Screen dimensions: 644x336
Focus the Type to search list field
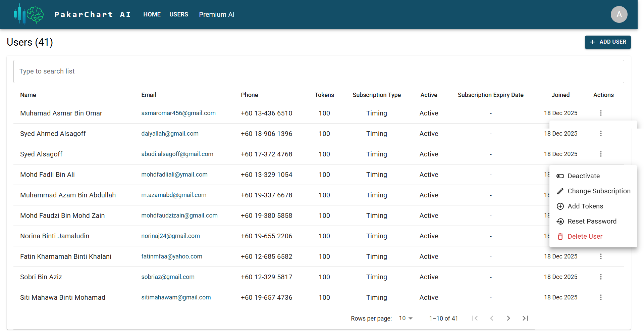tap(319, 71)
